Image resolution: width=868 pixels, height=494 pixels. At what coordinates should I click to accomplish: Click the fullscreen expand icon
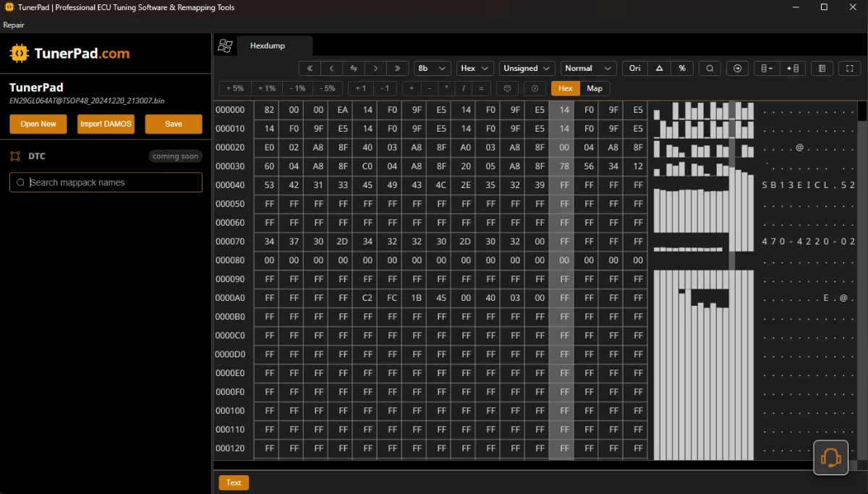tap(850, 69)
